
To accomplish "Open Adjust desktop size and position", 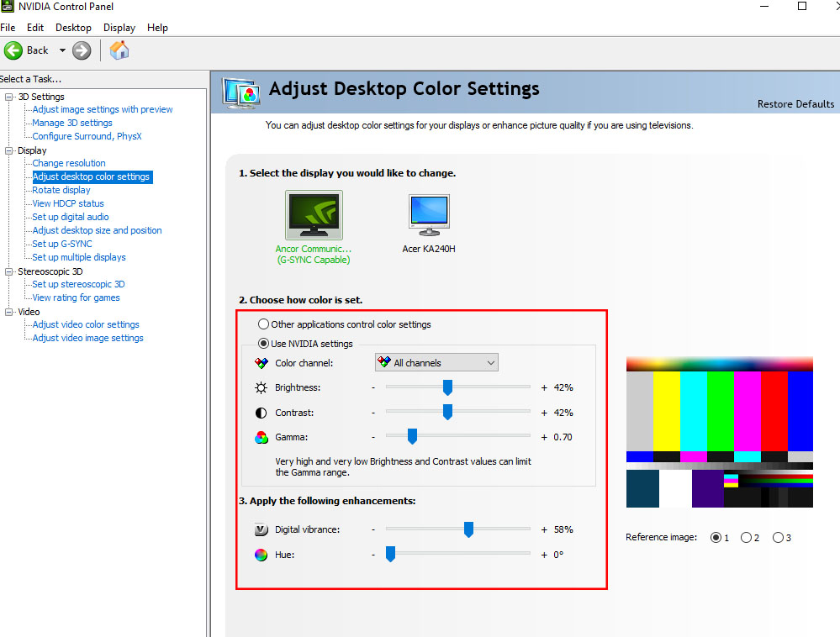I will point(97,230).
